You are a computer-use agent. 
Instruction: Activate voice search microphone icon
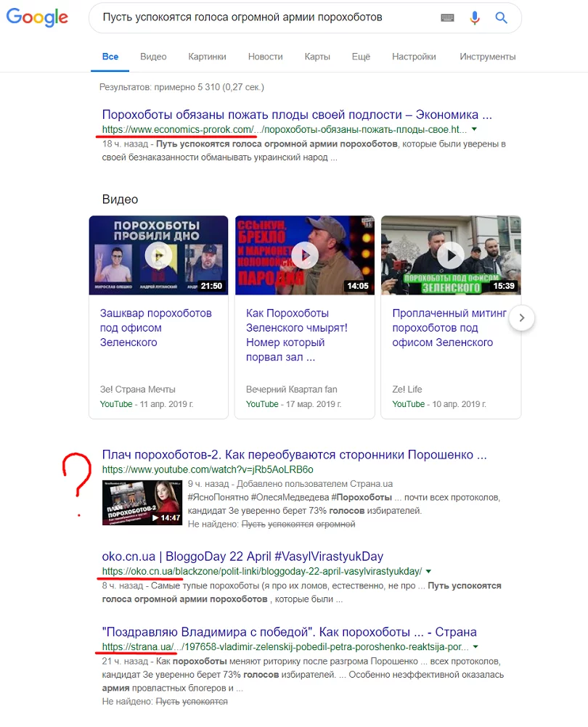(474, 17)
